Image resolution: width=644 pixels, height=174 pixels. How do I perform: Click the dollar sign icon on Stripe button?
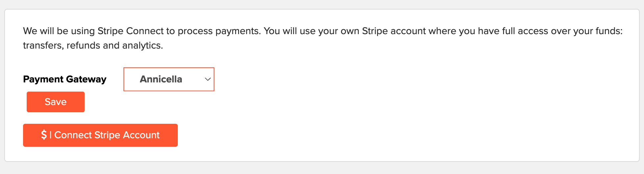coord(44,135)
